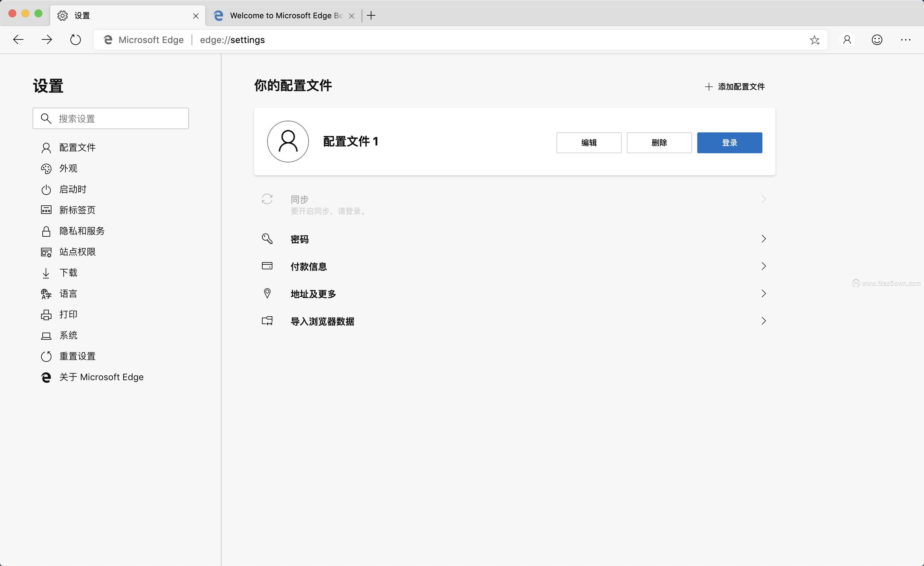924x566 pixels.
Task: Expand the 密码 passwords row chevron
Action: pos(763,239)
